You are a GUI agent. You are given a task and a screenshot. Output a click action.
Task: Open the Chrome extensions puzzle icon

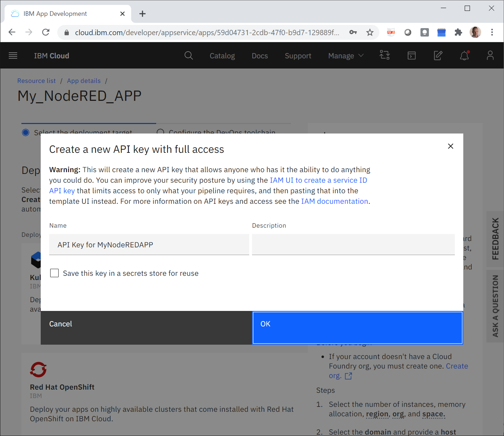[x=458, y=32]
